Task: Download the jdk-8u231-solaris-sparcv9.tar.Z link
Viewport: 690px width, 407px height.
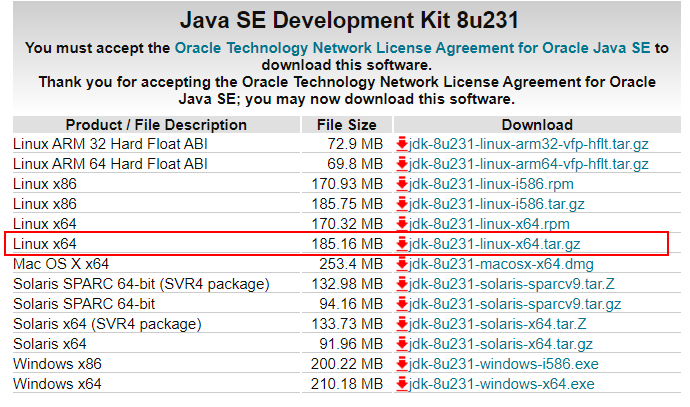Action: [511, 284]
